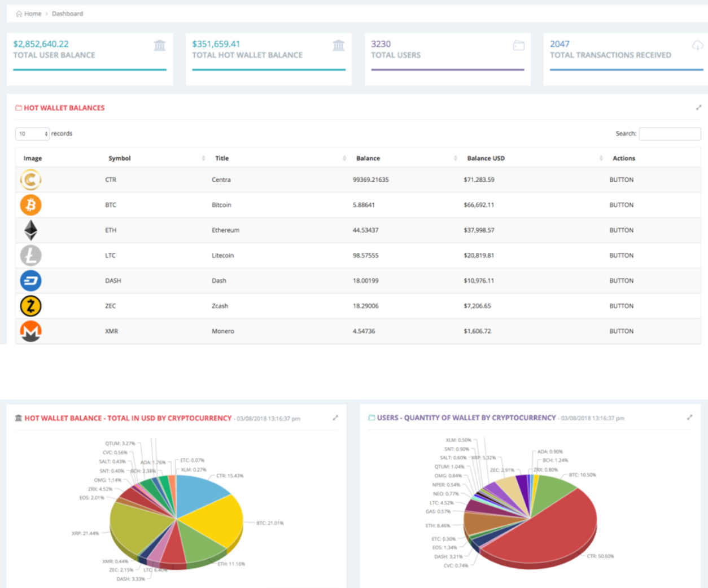Click the Bitcoin logo icon
708x588 pixels.
click(30, 205)
